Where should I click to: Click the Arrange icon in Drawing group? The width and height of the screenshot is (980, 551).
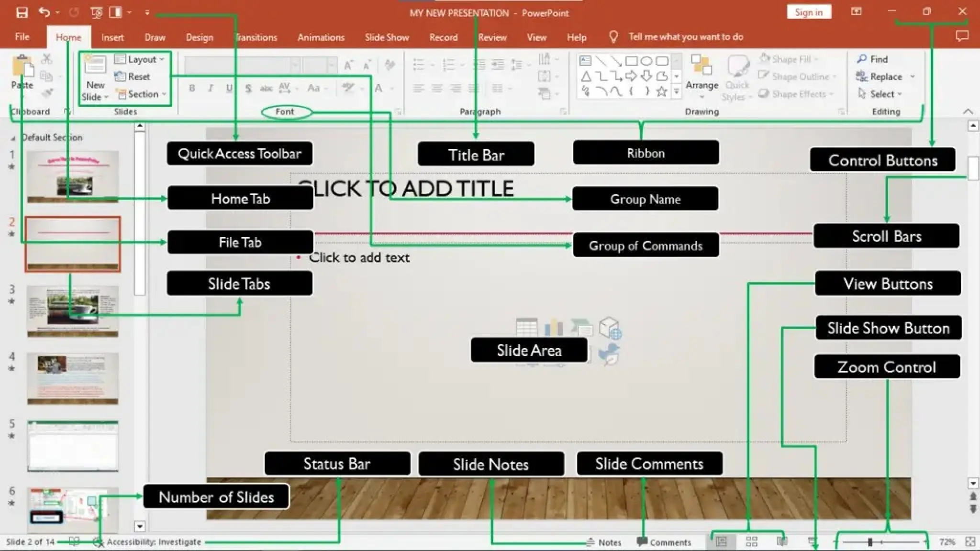[702, 66]
